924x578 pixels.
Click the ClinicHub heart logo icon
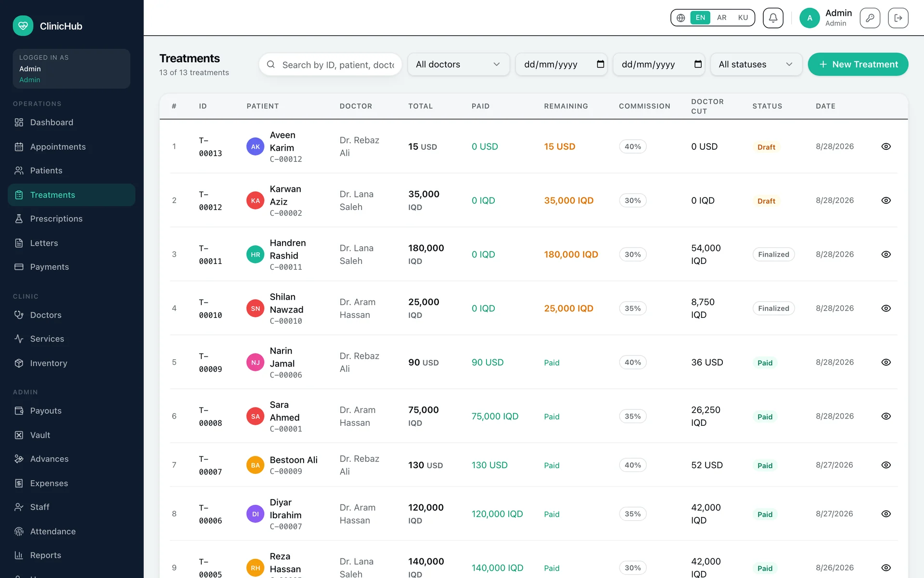[23, 26]
